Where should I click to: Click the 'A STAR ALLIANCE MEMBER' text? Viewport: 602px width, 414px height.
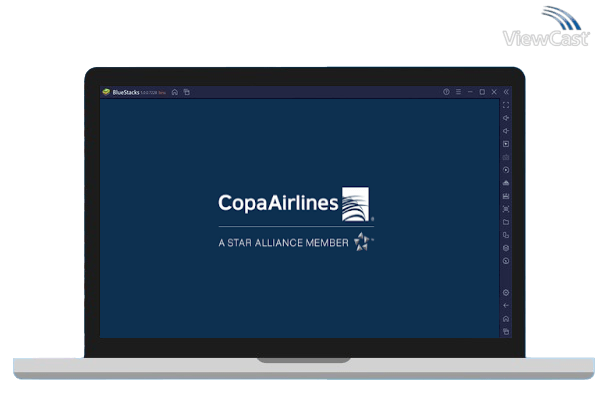pos(283,243)
